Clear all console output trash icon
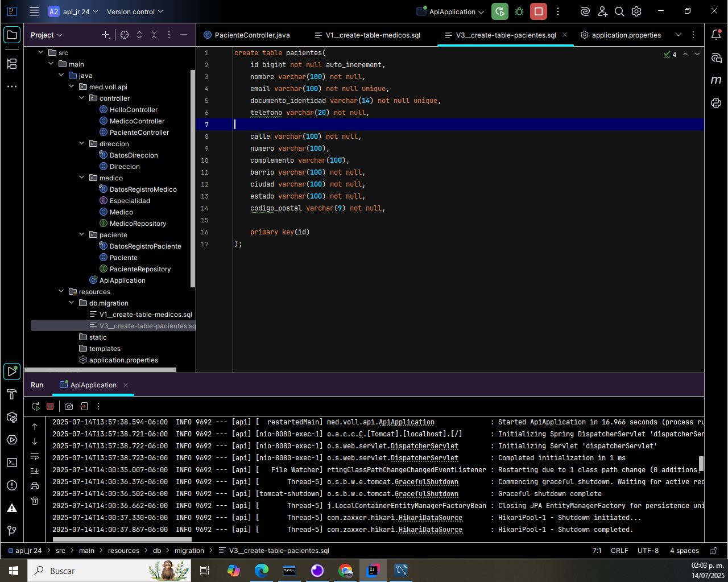This screenshot has width=728, height=582. point(35,501)
